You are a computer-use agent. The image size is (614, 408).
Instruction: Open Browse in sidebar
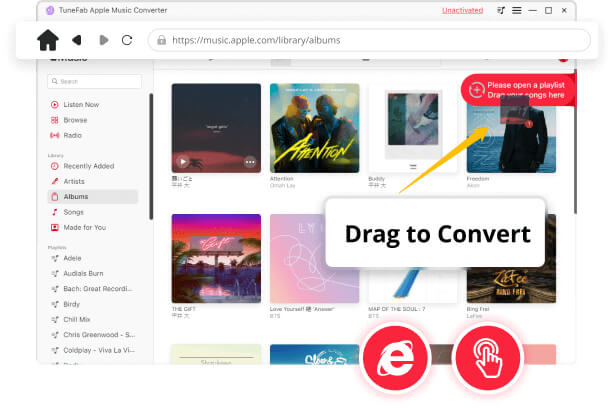click(75, 120)
